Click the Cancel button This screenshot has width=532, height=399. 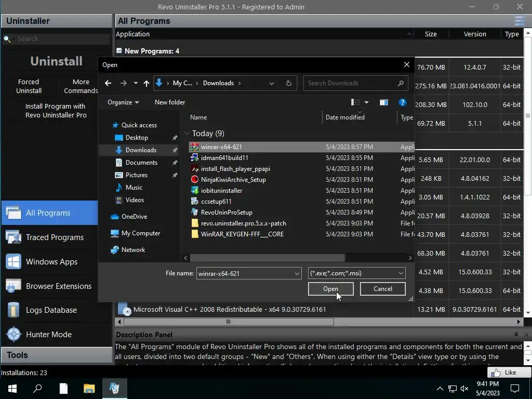[383, 289]
